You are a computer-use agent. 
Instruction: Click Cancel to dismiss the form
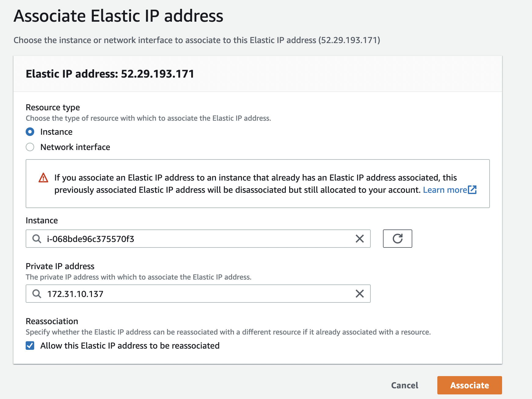pyautogui.click(x=404, y=385)
